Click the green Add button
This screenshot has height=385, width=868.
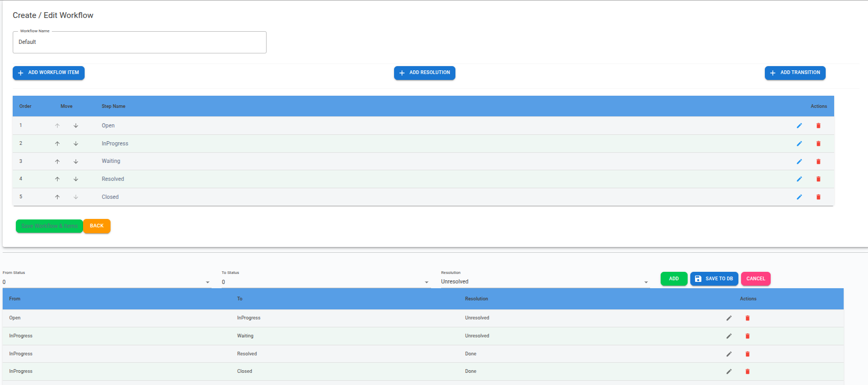[674, 279]
